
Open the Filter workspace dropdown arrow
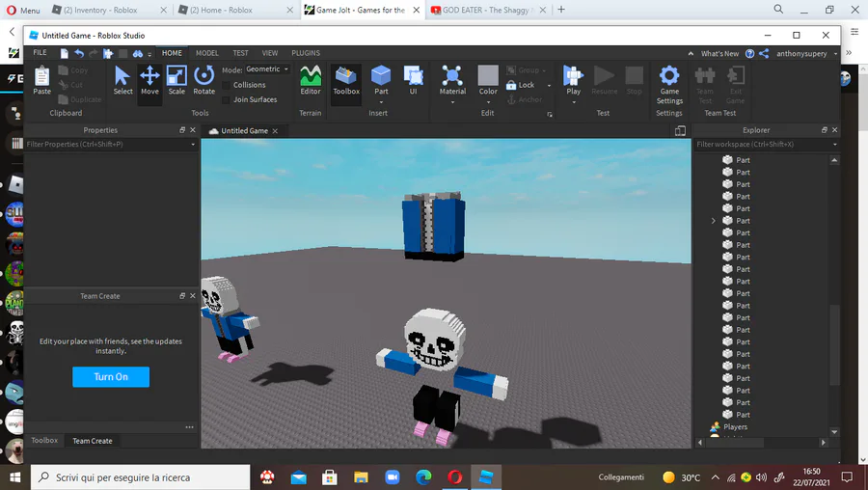coord(835,145)
